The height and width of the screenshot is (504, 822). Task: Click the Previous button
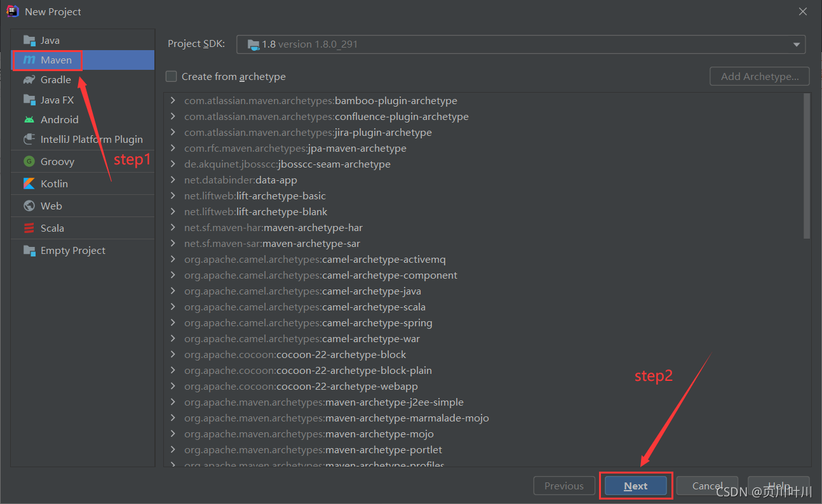point(563,486)
